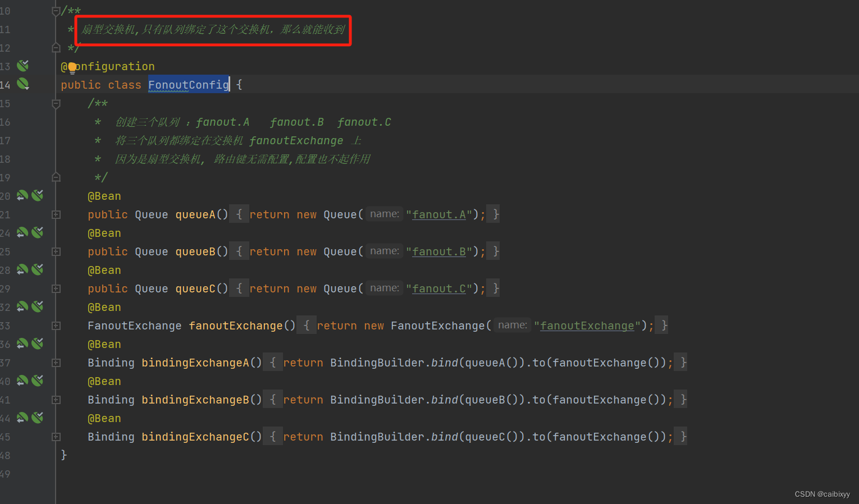The width and height of the screenshot is (859, 504).
Task: Click the arrow navigation gutter icon on line 28
Action: click(22, 270)
